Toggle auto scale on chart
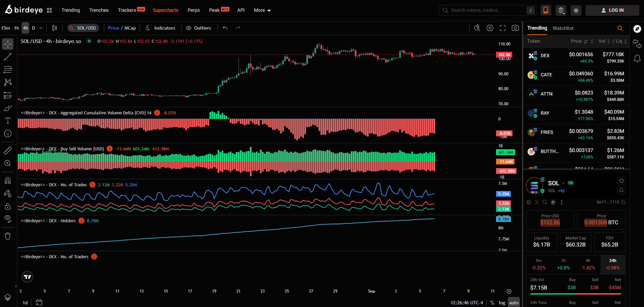 514,303
